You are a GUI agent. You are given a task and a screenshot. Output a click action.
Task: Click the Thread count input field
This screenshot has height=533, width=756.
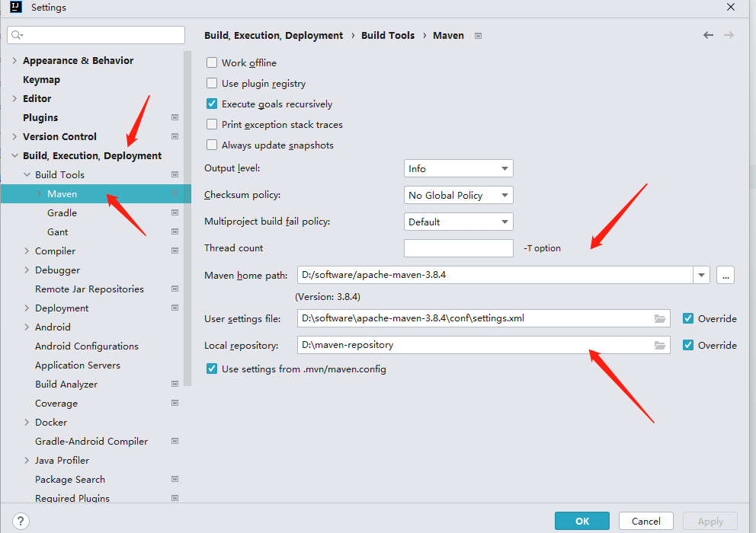[x=459, y=248]
